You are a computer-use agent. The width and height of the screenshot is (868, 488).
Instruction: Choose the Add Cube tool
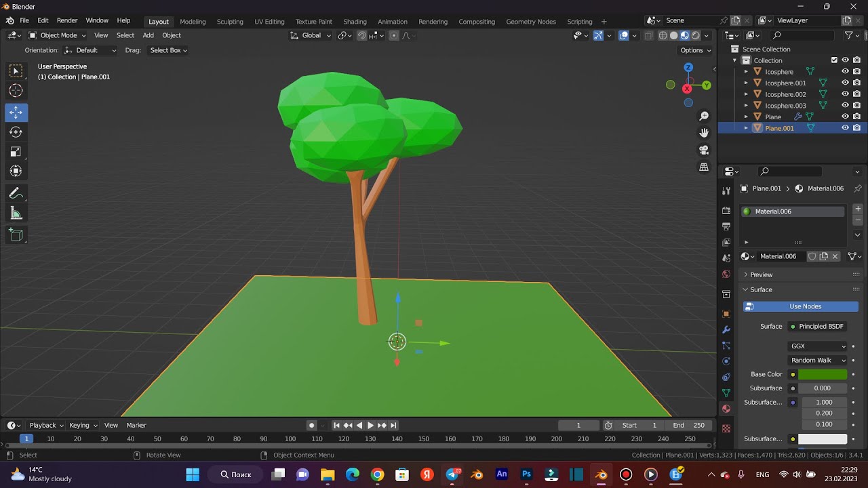(16, 235)
